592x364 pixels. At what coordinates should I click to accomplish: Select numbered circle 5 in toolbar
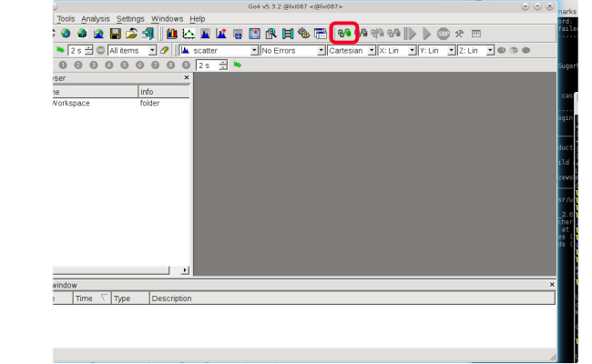[125, 66]
